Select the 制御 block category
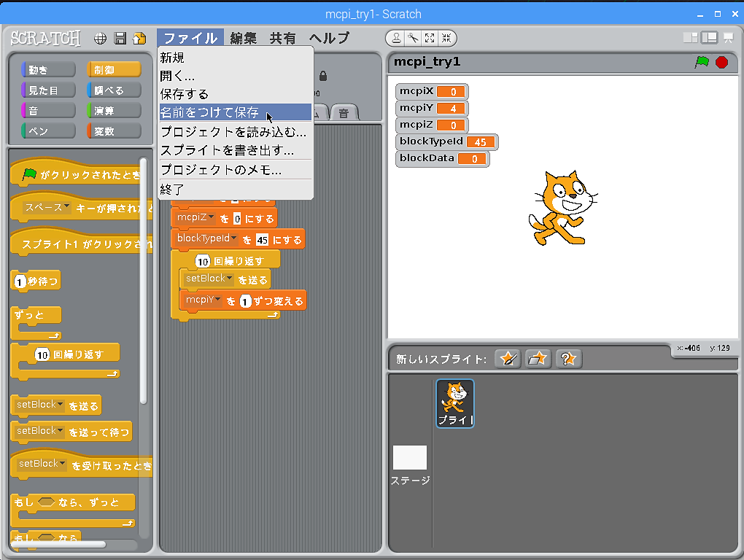The width and height of the screenshot is (744, 560). [x=114, y=70]
